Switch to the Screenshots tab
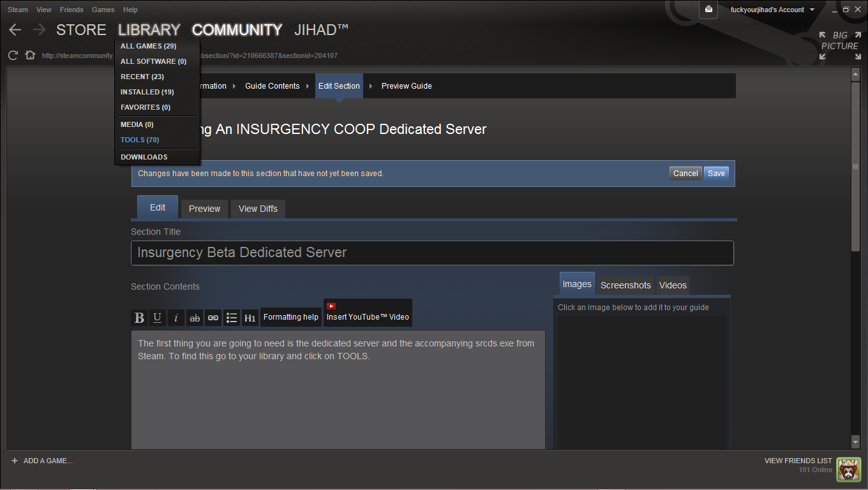Screen dimensions: 868x490 [x=625, y=285]
